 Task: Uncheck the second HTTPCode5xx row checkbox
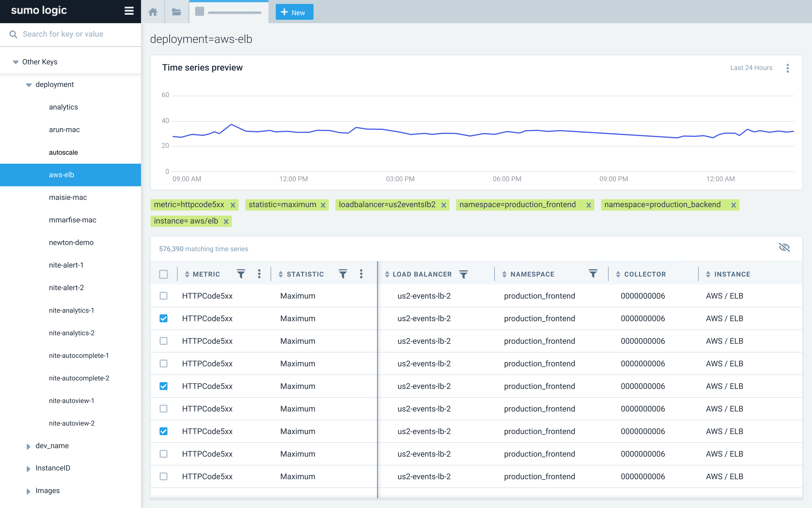[x=164, y=318]
